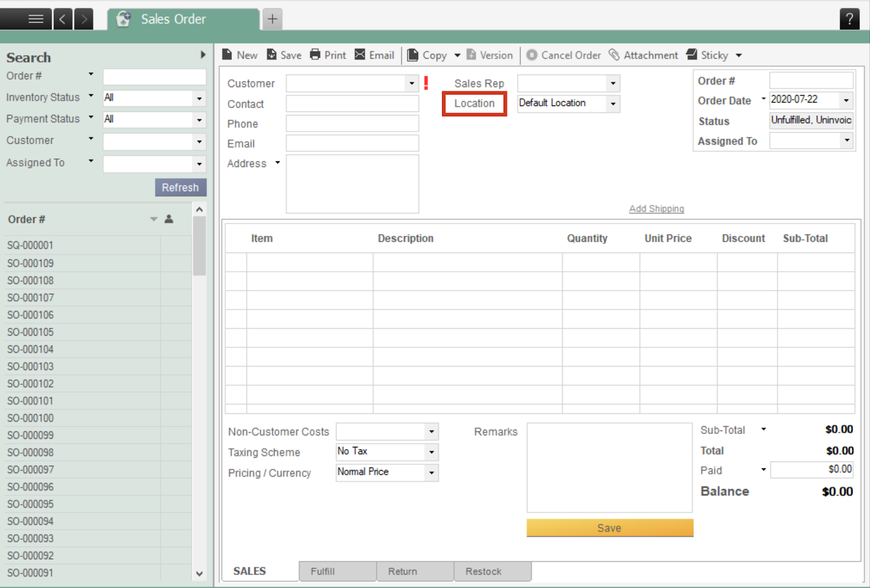Open order SO-000091 in the list
This screenshot has width=870, height=588.
98,573
